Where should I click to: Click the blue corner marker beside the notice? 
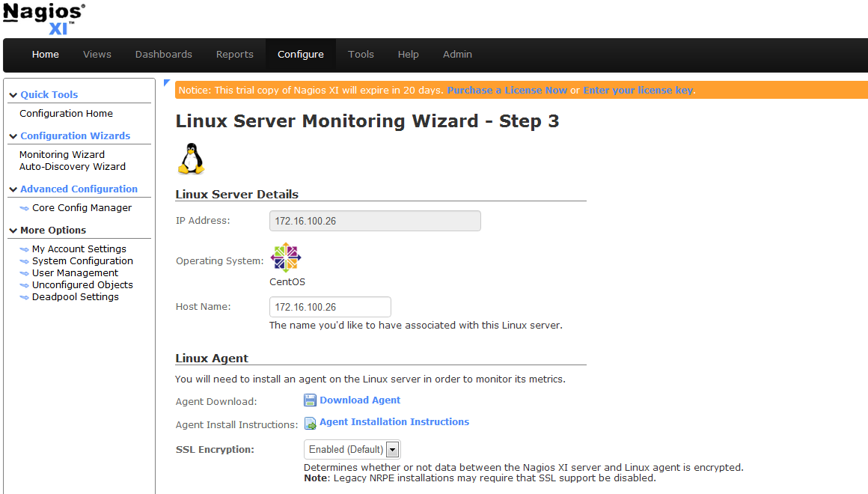pos(167,83)
